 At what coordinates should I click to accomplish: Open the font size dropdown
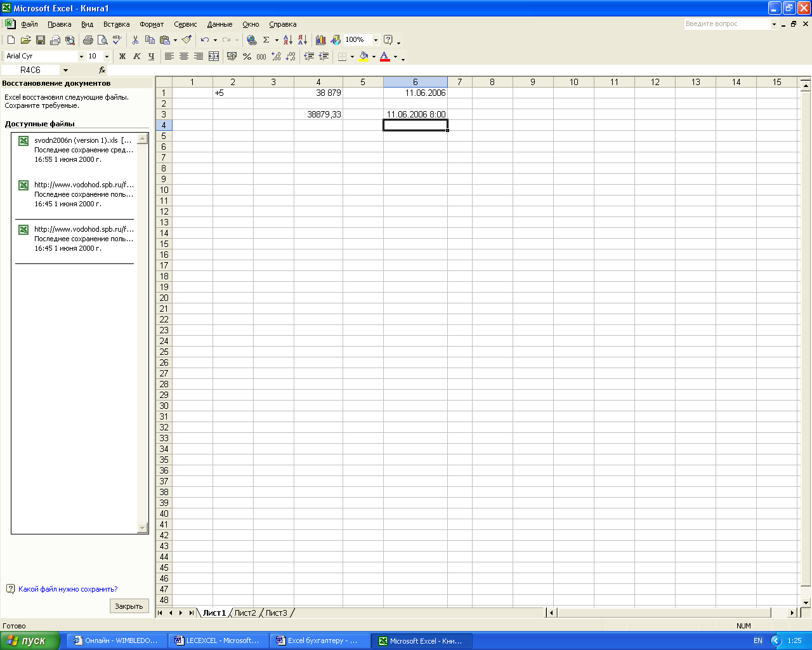click(107, 56)
